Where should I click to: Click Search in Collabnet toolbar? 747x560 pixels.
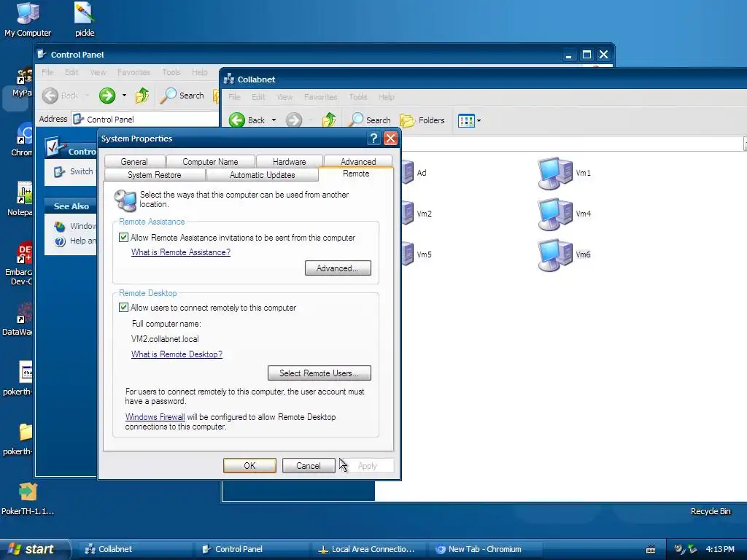(370, 120)
